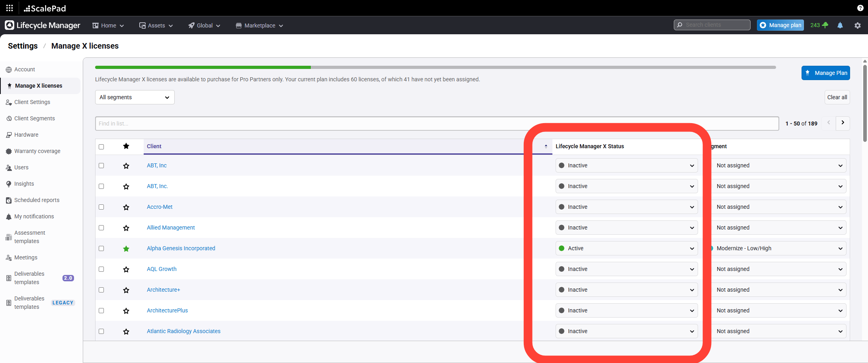Tick the AQL Growth row checkbox
This screenshot has height=363, width=868.
[101, 269]
